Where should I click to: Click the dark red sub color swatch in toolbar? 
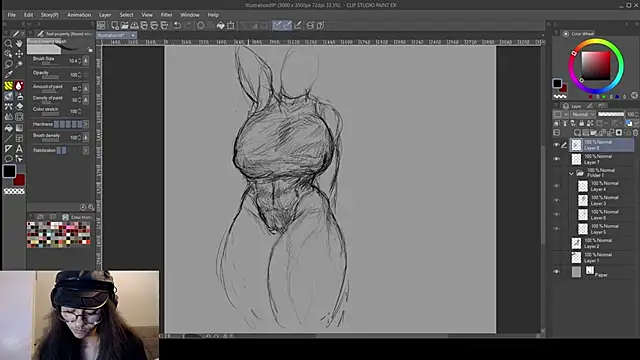coord(20,180)
